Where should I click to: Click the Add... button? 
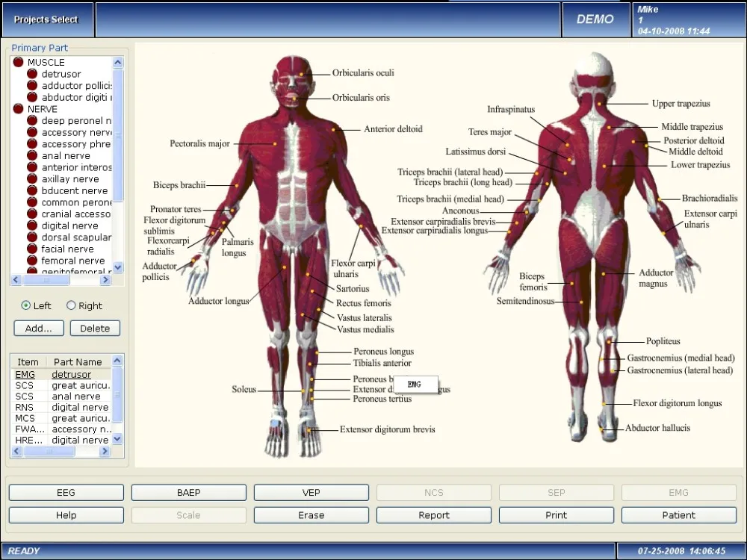[x=39, y=328]
